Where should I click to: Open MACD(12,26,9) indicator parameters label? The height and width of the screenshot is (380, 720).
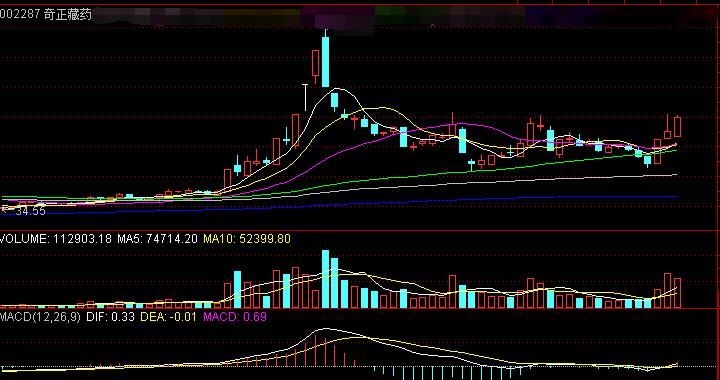point(40,317)
